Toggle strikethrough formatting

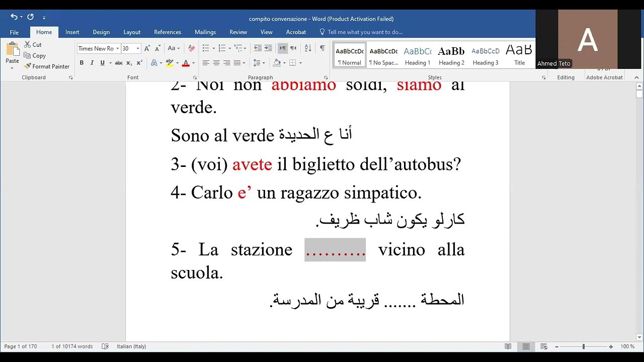point(119,63)
